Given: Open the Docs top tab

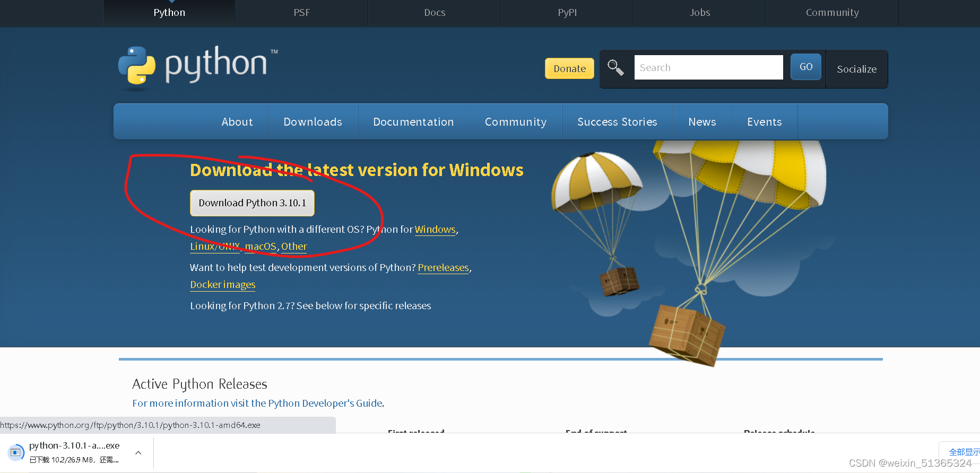Looking at the screenshot, I should click(435, 13).
